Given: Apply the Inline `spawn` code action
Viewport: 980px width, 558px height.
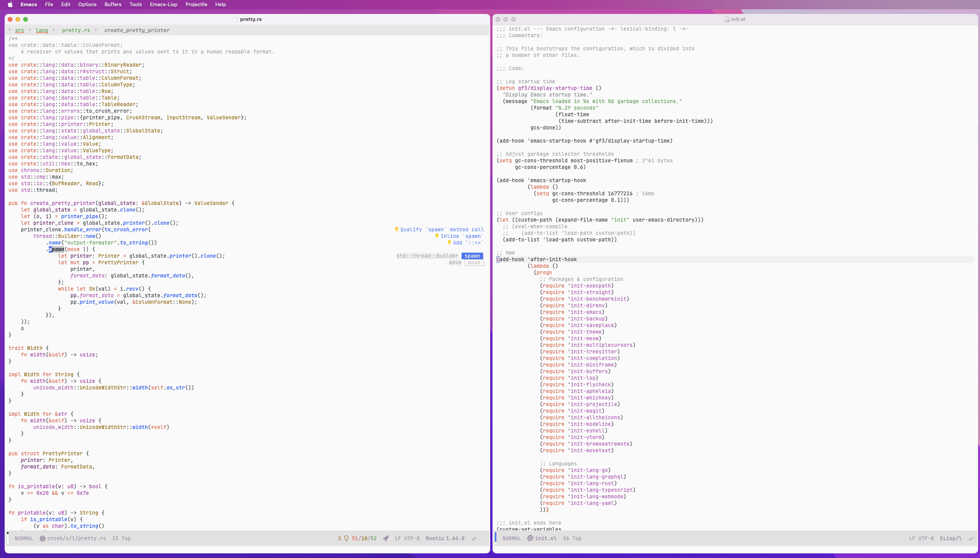Looking at the screenshot, I should pyautogui.click(x=462, y=236).
